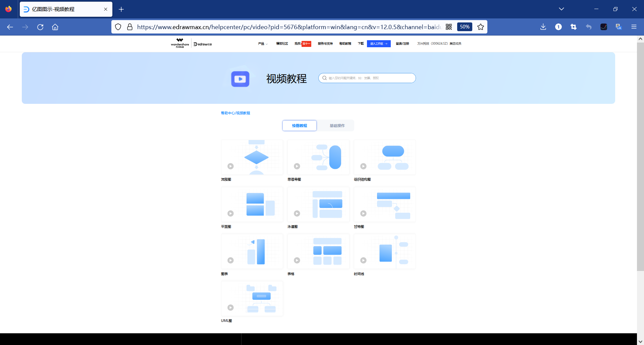Open the browser home page
The height and width of the screenshot is (345, 644).
tap(55, 27)
